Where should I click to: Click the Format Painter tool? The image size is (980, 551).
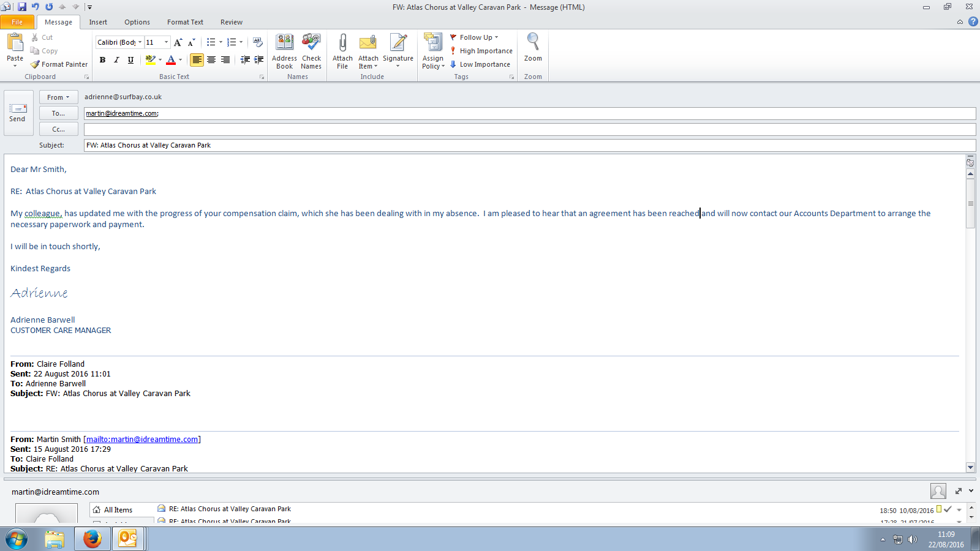point(59,64)
